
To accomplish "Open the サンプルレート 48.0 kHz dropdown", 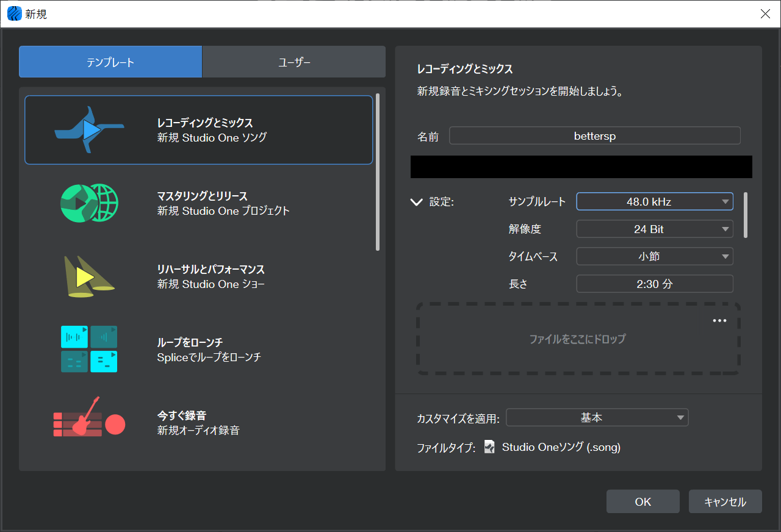I will point(655,201).
